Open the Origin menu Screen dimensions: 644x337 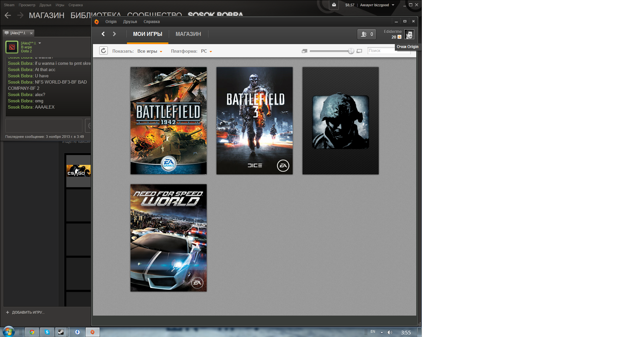111,22
